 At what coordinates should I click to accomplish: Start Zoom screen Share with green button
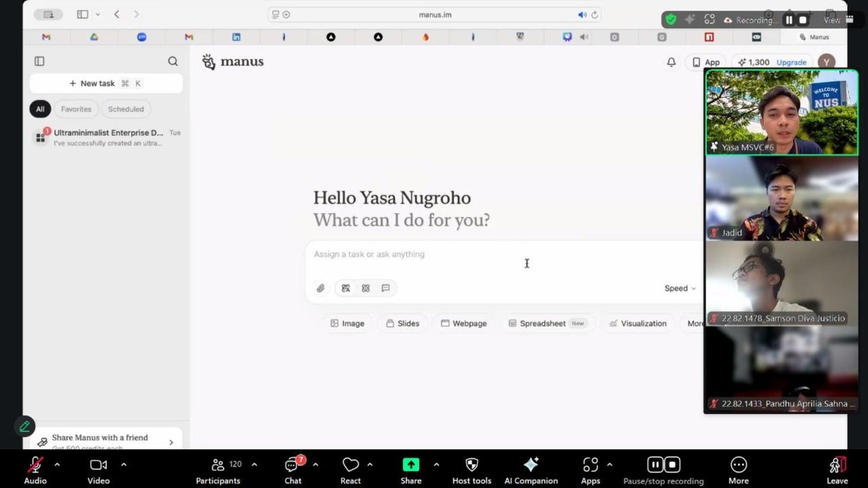pyautogui.click(x=411, y=471)
